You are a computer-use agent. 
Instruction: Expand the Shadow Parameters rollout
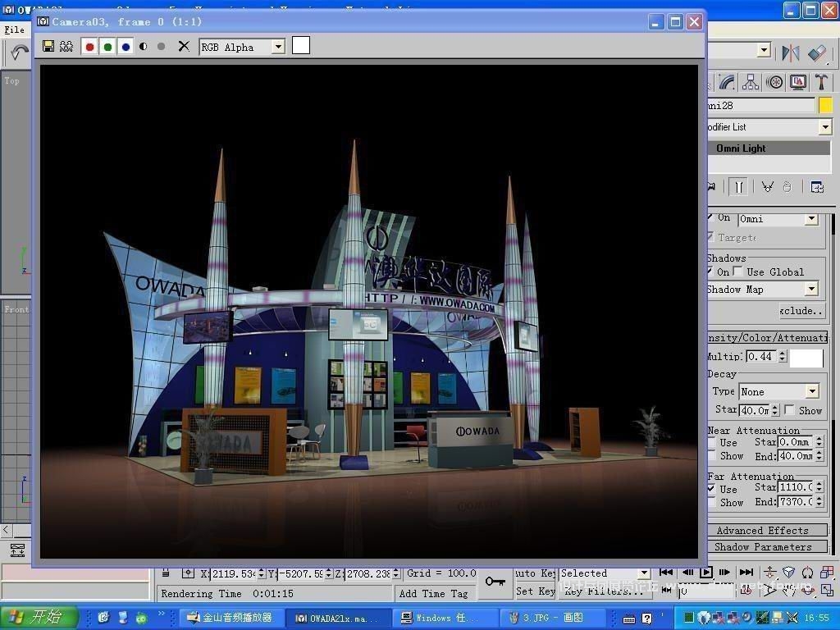click(x=767, y=547)
